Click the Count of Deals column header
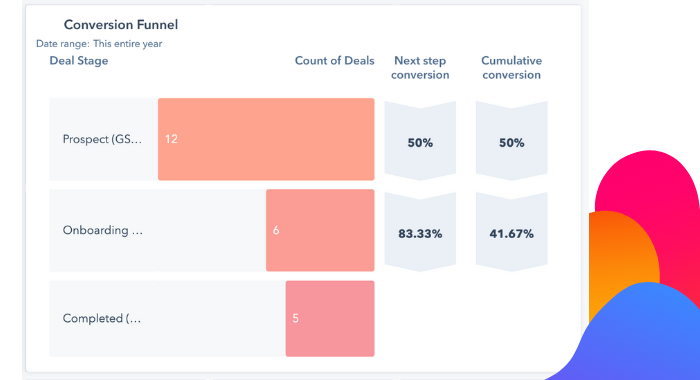This screenshot has height=380, width=700. coord(334,61)
